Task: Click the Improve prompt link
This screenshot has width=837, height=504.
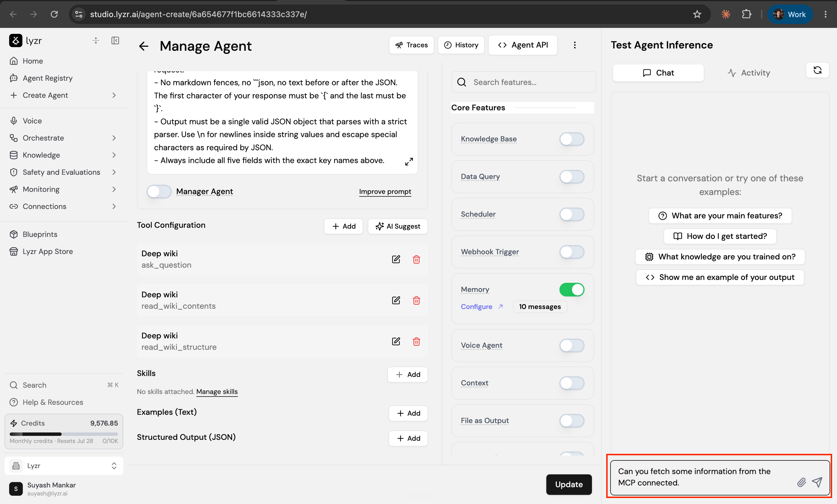Action: click(385, 191)
